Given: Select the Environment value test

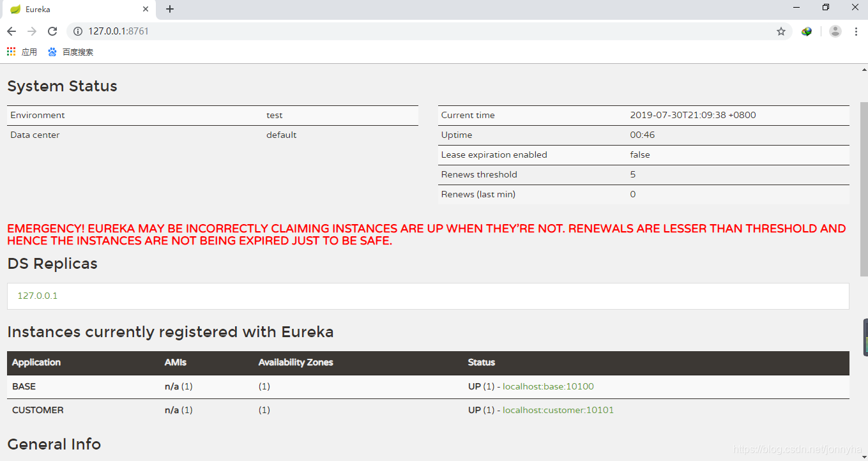Looking at the screenshot, I should [x=275, y=115].
